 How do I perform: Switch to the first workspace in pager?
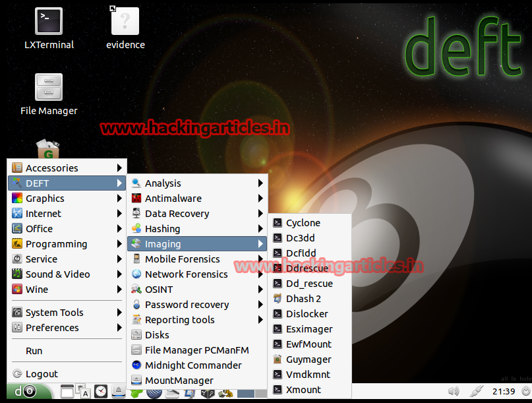click(246, 394)
